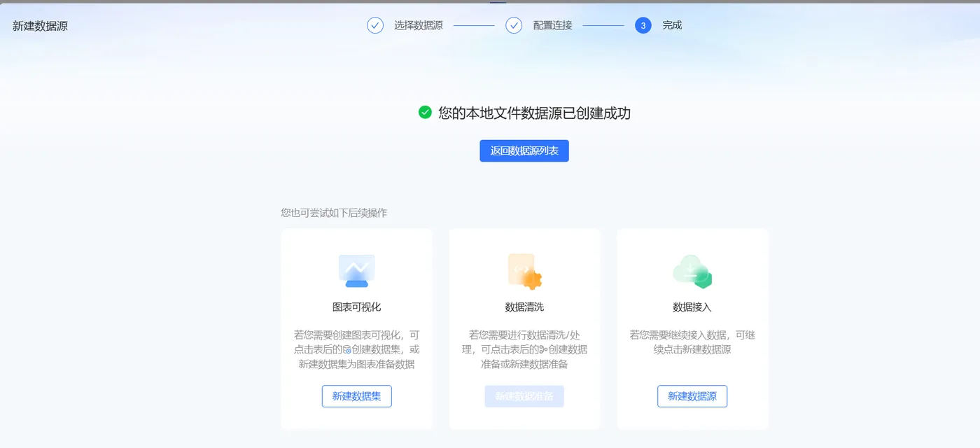This screenshot has height=448, width=980.
Task: Click the 数据清洗 card title
Action: [524, 307]
